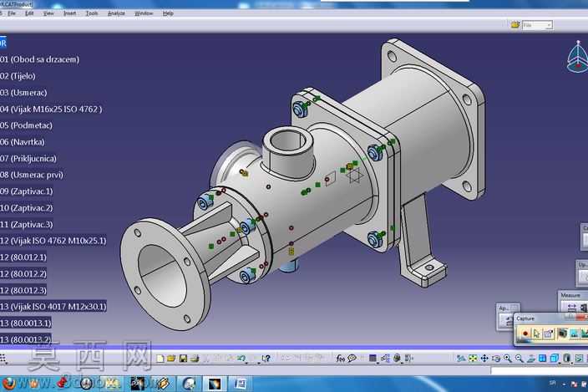Open the Formula f(x) tool
The width and height of the screenshot is (588, 392).
tap(340, 359)
